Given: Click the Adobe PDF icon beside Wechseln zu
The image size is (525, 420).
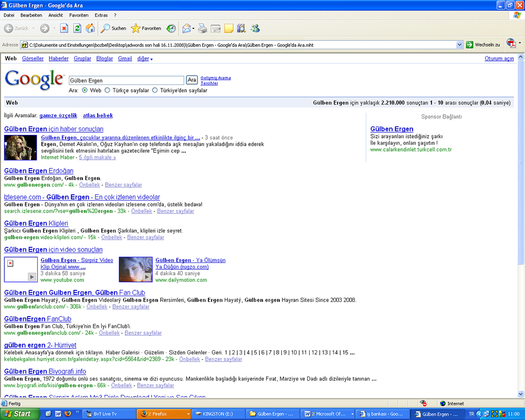Looking at the screenshot, I should (511, 43).
